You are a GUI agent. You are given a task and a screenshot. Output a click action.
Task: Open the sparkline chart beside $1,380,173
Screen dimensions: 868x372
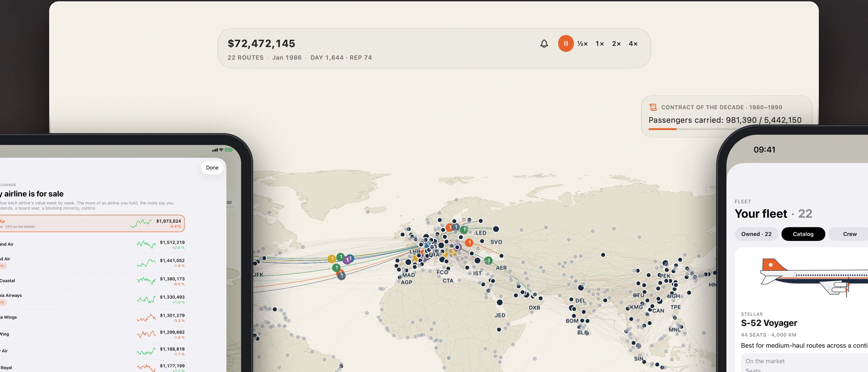146,281
